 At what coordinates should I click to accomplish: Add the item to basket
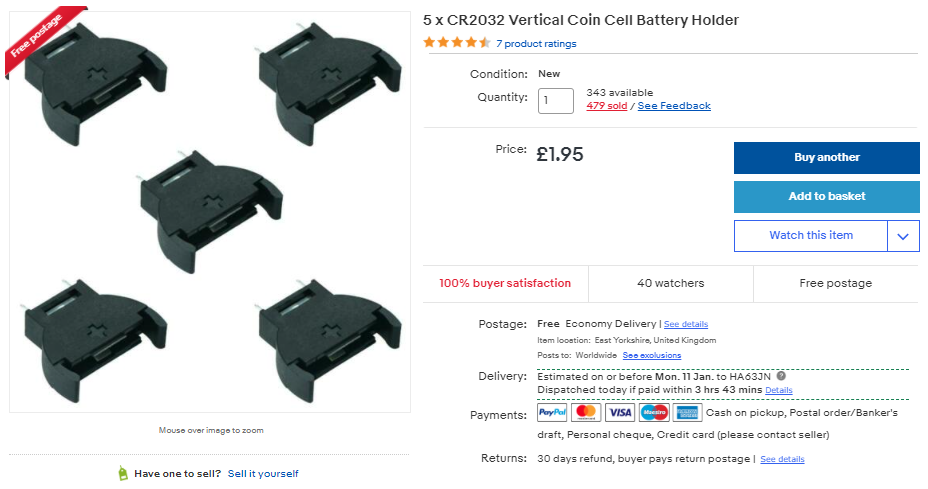826,196
